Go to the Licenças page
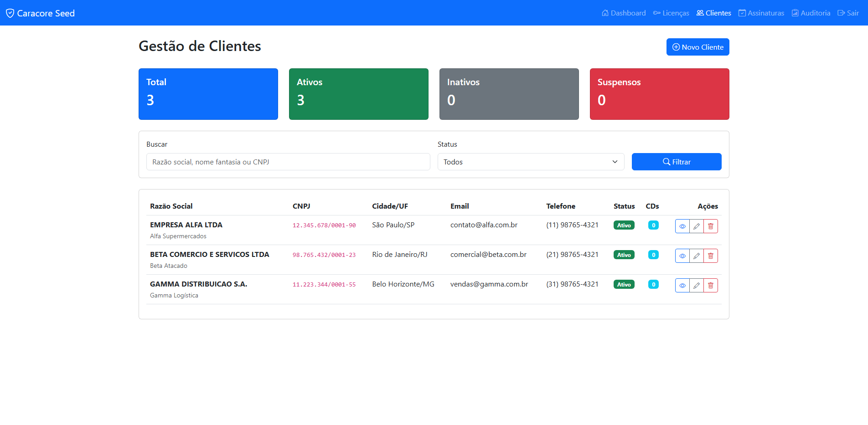Image resolution: width=868 pixels, height=425 pixels. pos(671,13)
